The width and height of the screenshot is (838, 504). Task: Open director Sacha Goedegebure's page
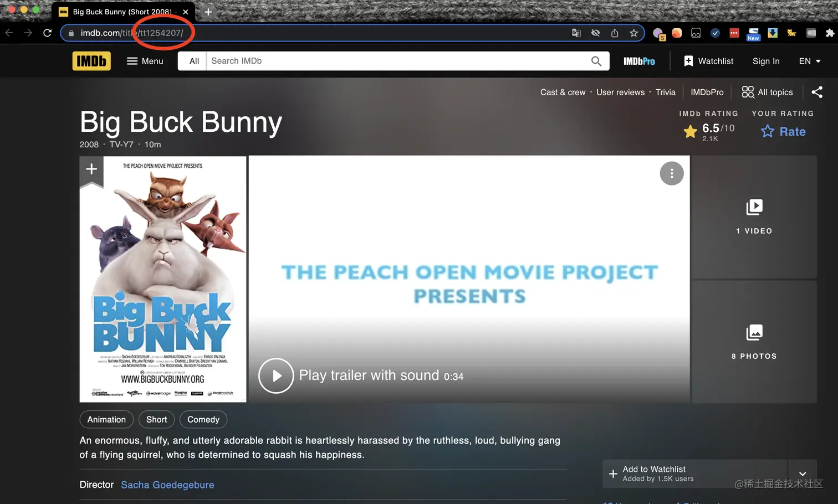click(x=167, y=485)
